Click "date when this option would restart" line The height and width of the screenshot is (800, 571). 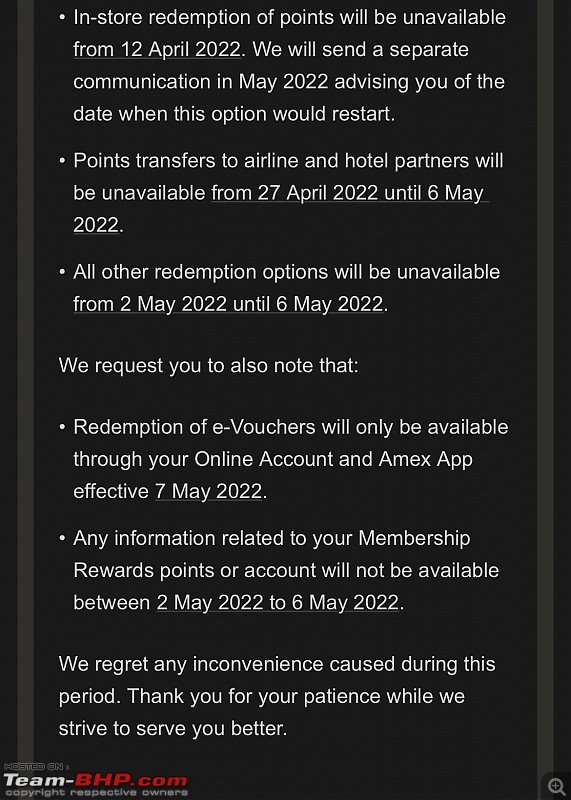pyautogui.click(x=234, y=114)
